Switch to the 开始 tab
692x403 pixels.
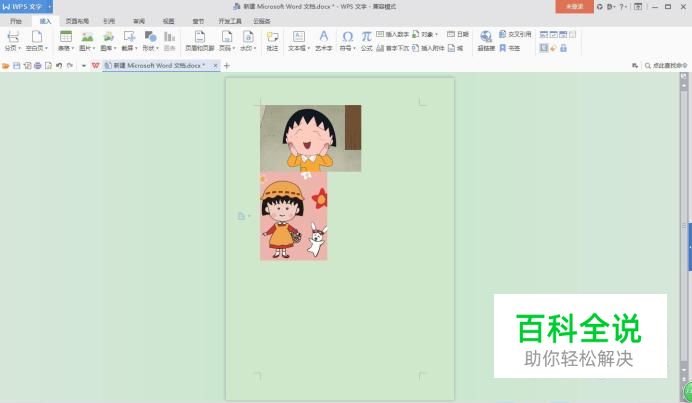point(16,21)
